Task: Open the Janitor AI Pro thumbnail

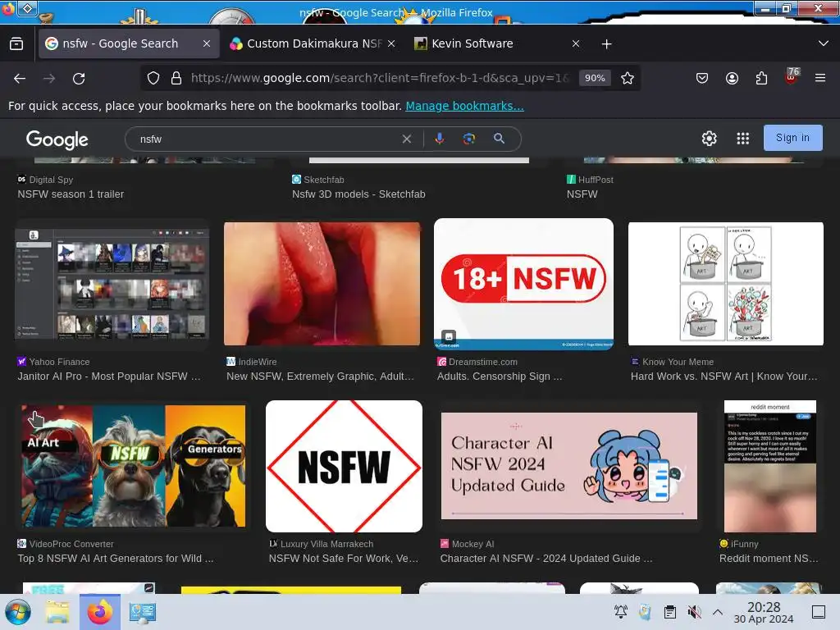Action: 112,284
